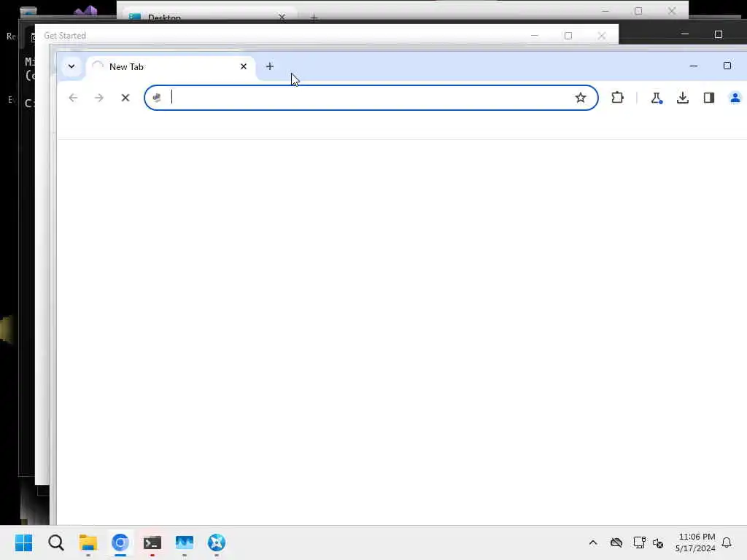Maximize the Get Started window
747x560 pixels.
568,36
